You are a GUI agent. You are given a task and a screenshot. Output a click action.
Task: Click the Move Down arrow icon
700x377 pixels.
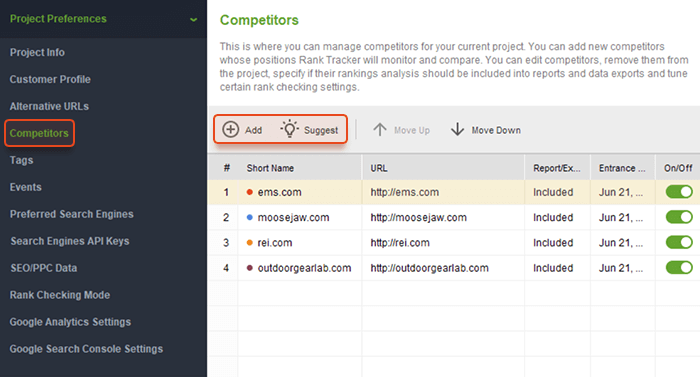[x=458, y=130]
